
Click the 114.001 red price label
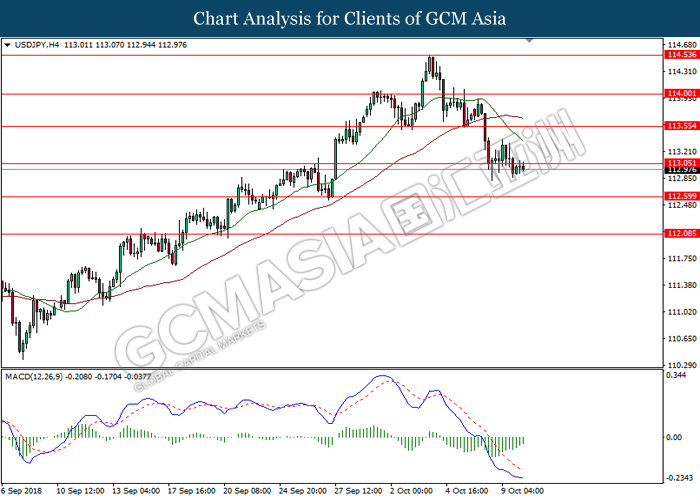click(681, 93)
